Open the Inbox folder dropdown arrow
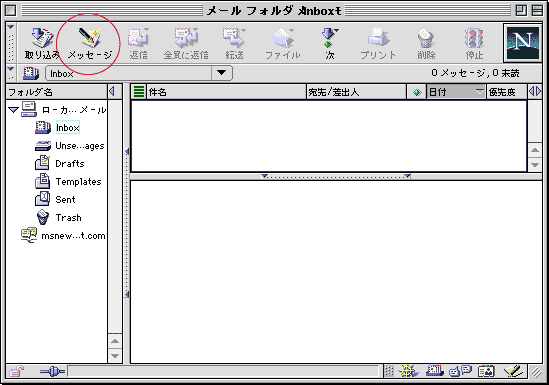This screenshot has height=385, width=549. click(222, 73)
